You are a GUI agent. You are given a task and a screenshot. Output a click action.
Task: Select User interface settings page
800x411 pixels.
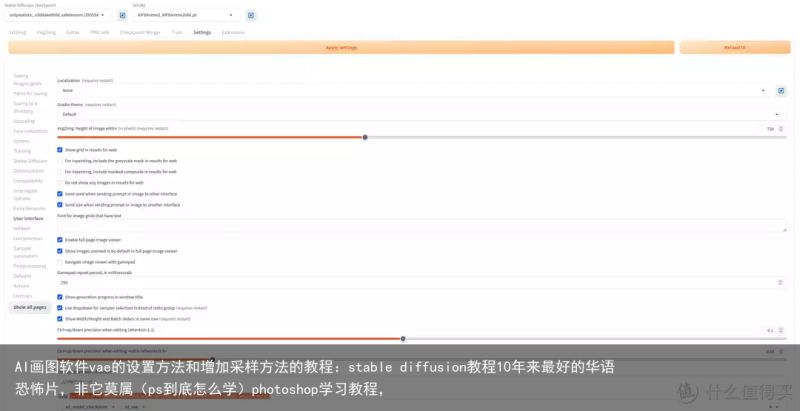(x=28, y=218)
